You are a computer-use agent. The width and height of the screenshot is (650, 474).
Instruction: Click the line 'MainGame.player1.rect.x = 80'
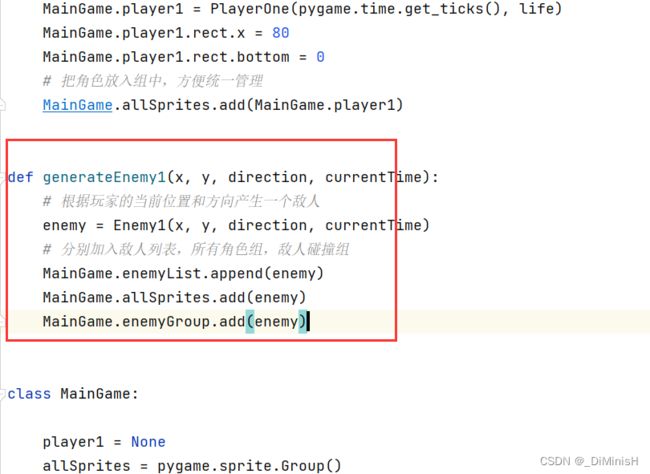(x=166, y=33)
